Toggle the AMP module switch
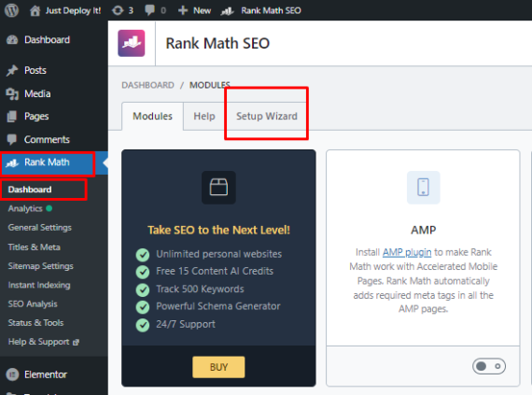Screen dimensions: 532x395 coord(488,366)
